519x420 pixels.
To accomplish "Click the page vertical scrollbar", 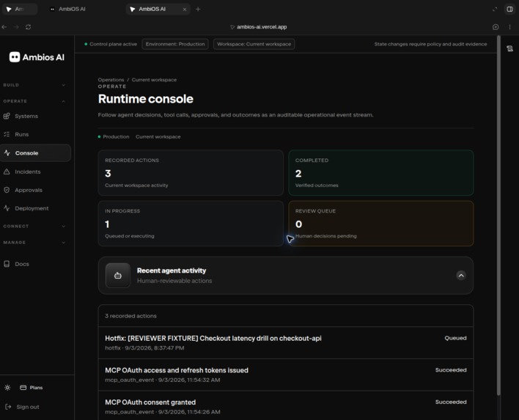I will tap(498, 215).
